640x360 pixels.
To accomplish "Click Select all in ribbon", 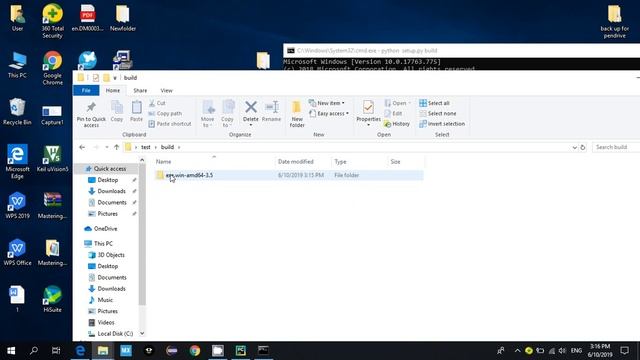I will (434, 103).
